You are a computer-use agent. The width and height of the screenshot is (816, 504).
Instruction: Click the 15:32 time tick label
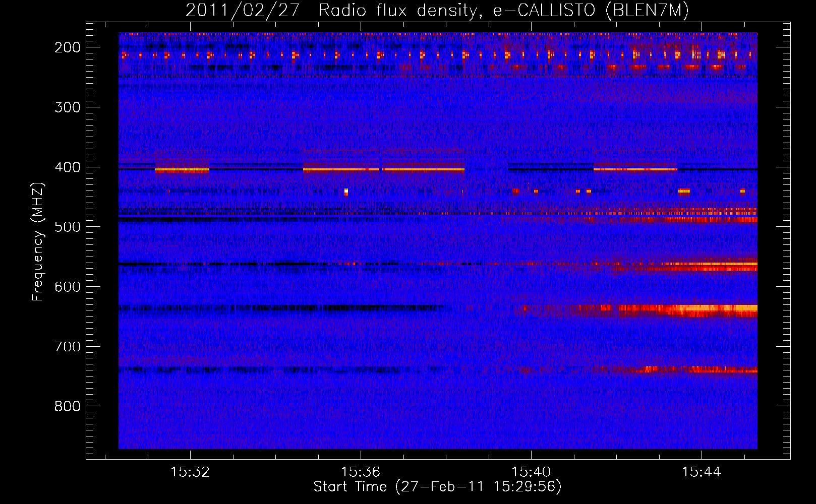pos(190,472)
